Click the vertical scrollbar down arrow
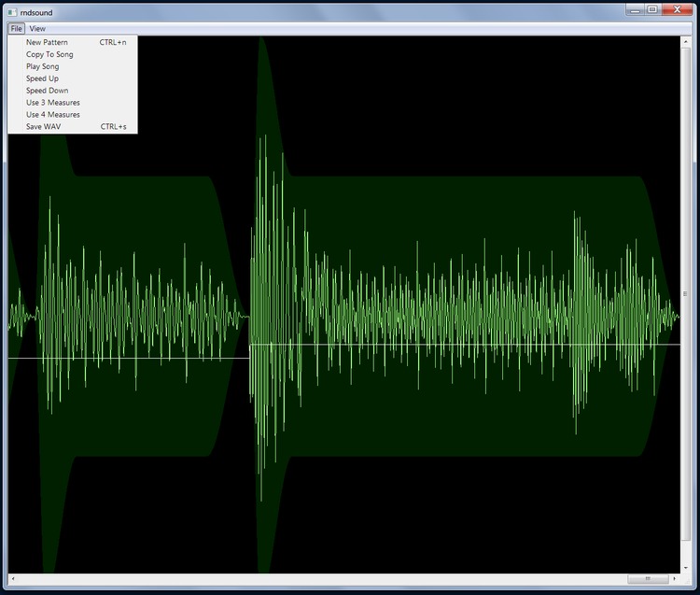This screenshot has width=700, height=595. coord(686,567)
